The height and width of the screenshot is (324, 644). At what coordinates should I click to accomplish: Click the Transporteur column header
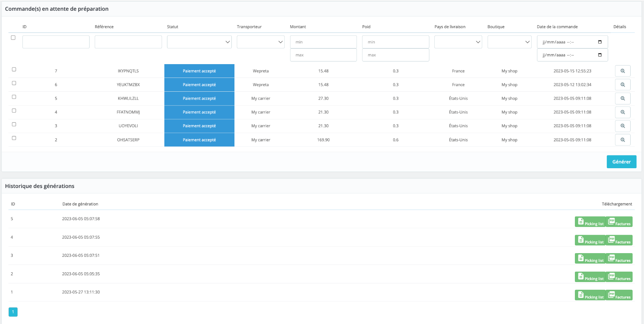[x=249, y=27]
